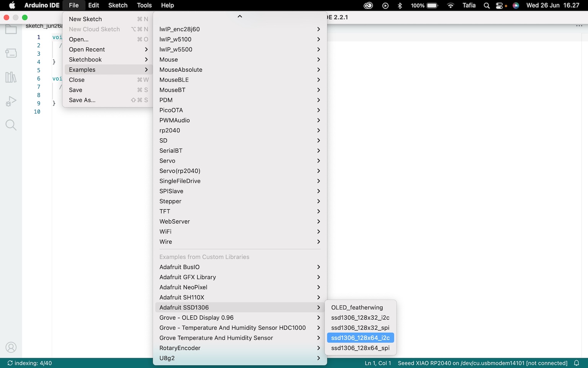Open Spotlight search in menu bar
The width and height of the screenshot is (588, 368).
pos(487,5)
